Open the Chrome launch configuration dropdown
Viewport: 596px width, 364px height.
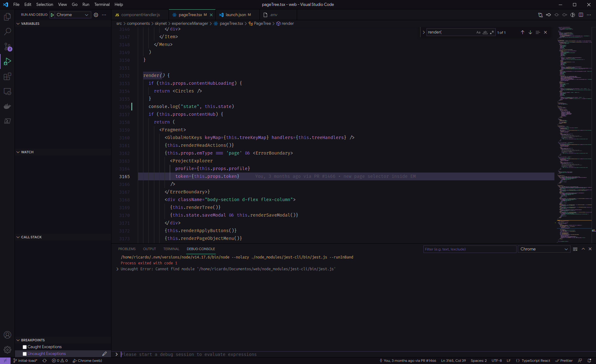pos(73,15)
